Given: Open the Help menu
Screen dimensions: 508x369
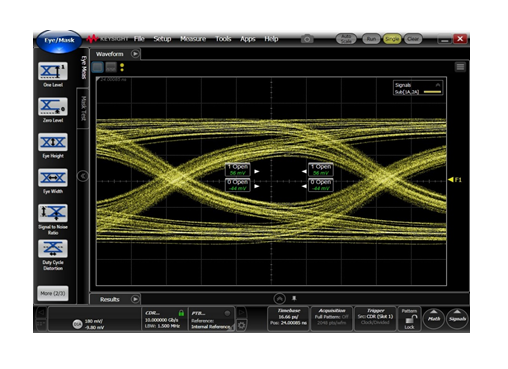Looking at the screenshot, I should click(x=271, y=39).
